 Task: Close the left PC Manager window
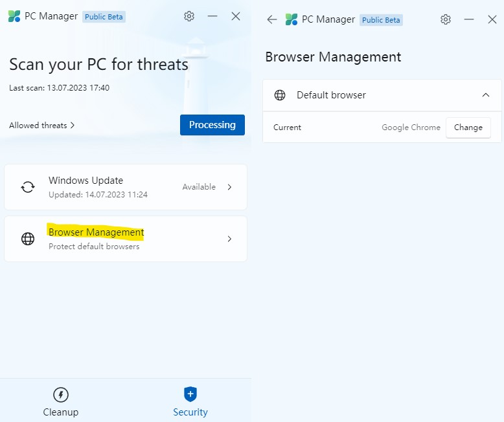coord(236,16)
